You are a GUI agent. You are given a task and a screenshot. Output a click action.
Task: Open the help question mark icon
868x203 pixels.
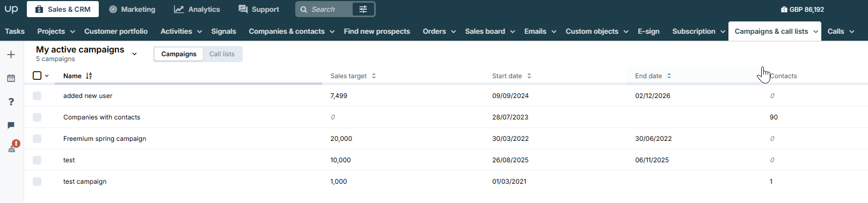point(11,102)
